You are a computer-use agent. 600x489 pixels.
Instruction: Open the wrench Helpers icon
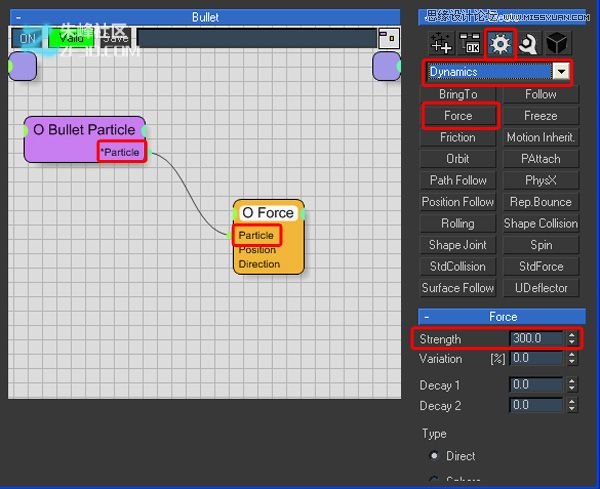pos(528,44)
